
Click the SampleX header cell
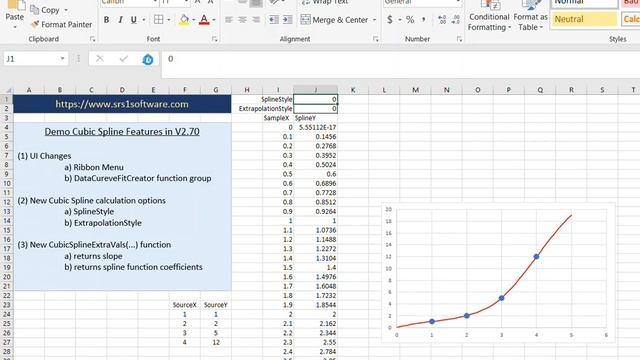pyautogui.click(x=278, y=118)
